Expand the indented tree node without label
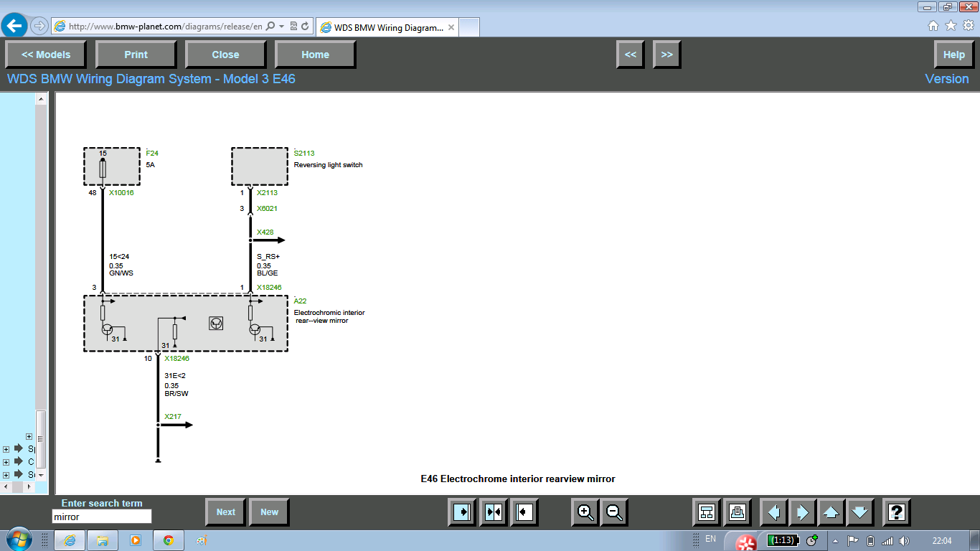This screenshot has width=980, height=551. coord(29,436)
